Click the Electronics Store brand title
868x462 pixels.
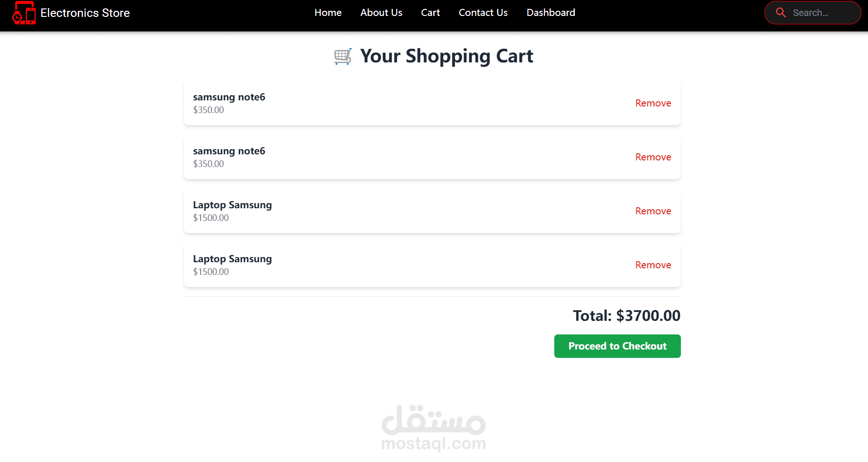[x=85, y=13]
